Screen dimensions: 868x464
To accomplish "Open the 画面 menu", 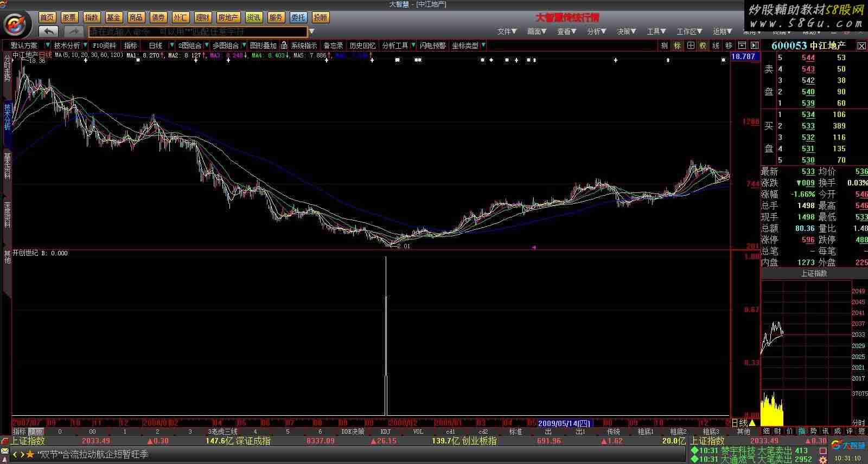I will tap(537, 31).
